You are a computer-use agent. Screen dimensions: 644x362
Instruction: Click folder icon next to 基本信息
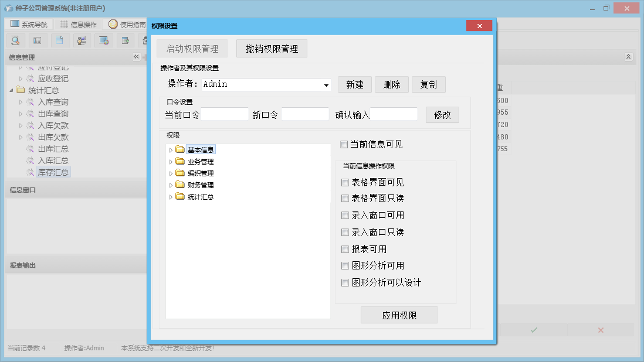tap(180, 149)
